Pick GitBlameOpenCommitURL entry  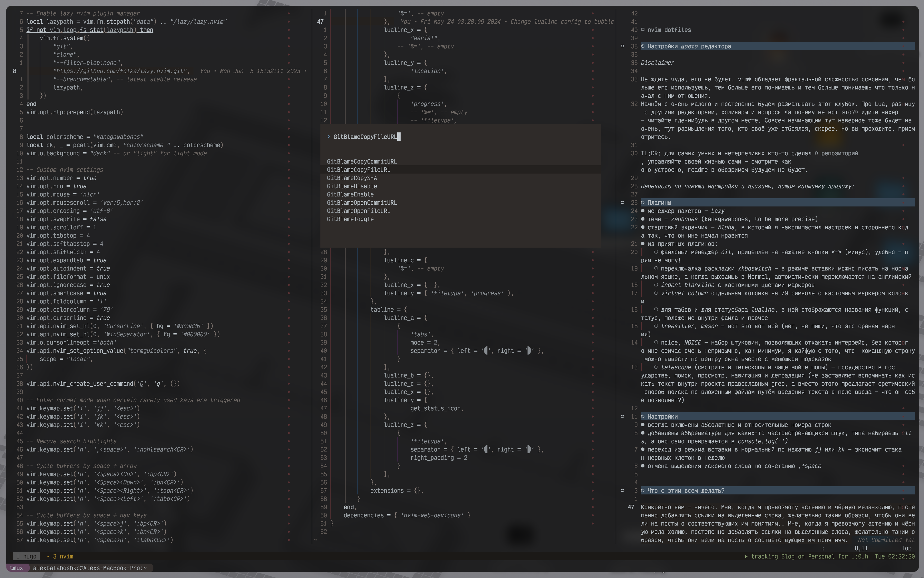tap(361, 203)
